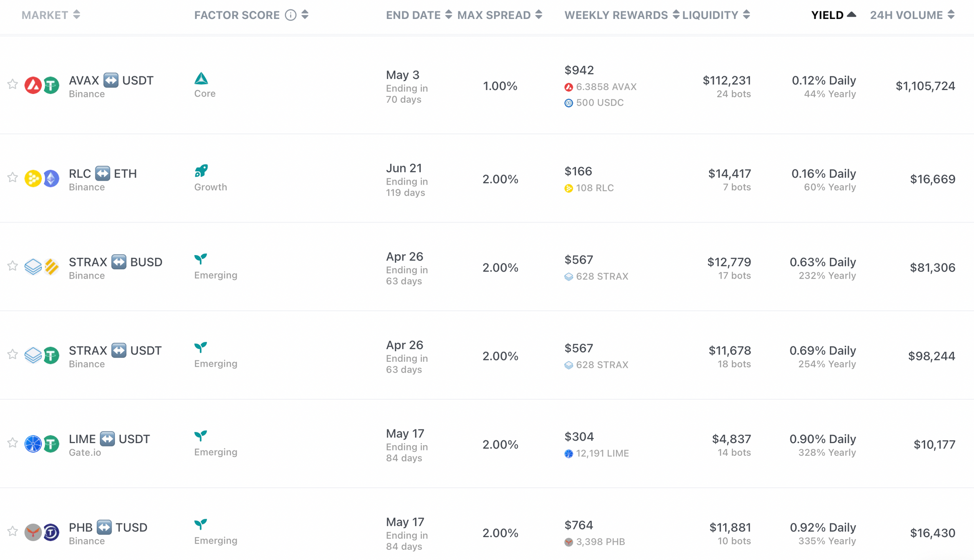The width and height of the screenshot is (974, 560).
Task: Click the Core factor icon for AVAX
Action: [x=201, y=78]
